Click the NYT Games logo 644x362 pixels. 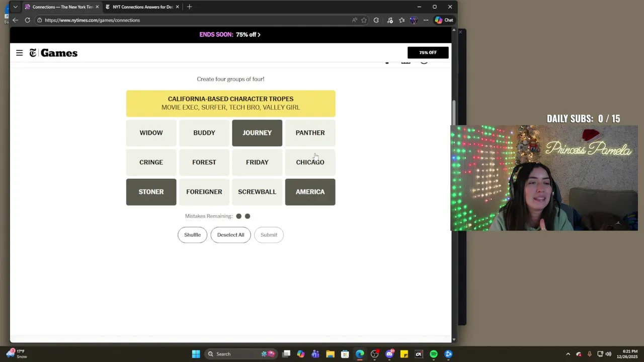coord(53,53)
